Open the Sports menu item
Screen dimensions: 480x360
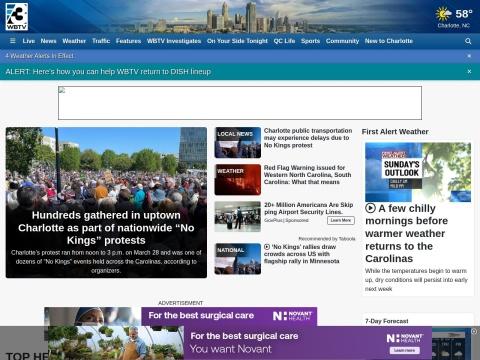click(x=310, y=41)
